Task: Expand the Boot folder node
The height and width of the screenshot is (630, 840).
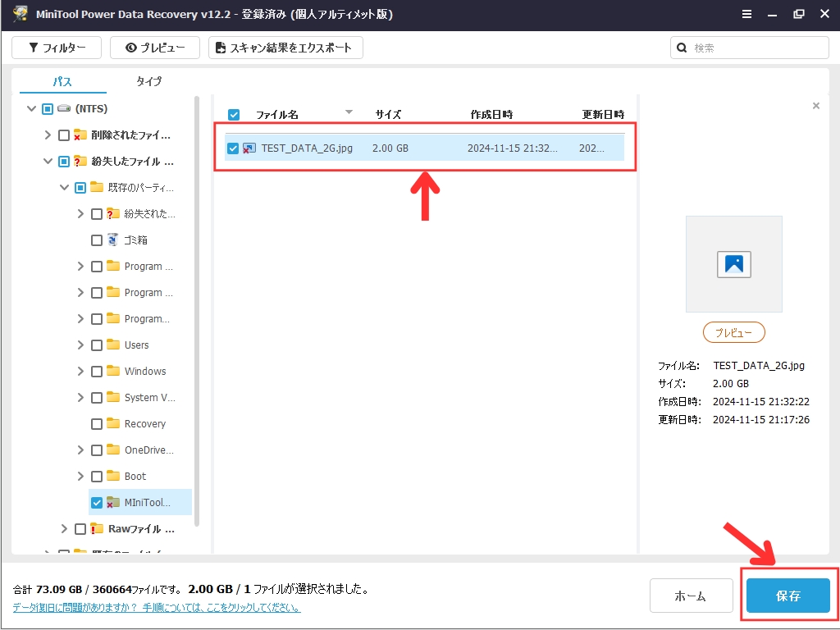Action: [80, 477]
